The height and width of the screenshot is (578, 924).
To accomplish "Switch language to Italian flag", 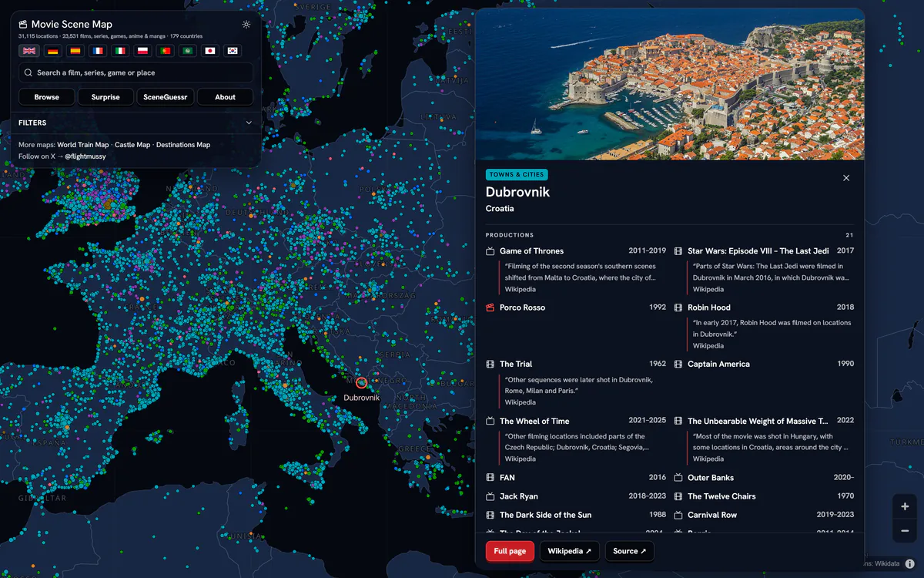I will (119, 51).
